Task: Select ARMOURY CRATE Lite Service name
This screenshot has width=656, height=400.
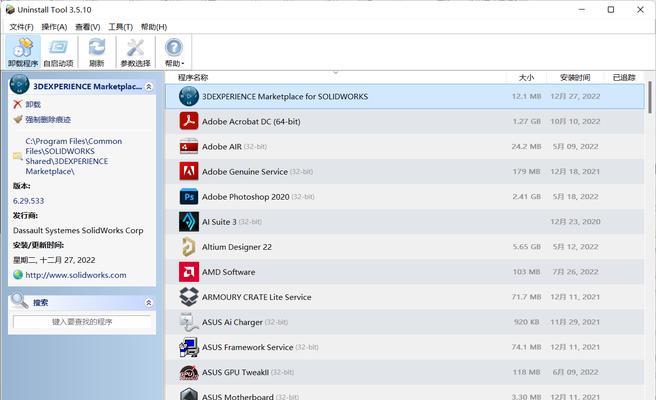Action: [x=256, y=297]
